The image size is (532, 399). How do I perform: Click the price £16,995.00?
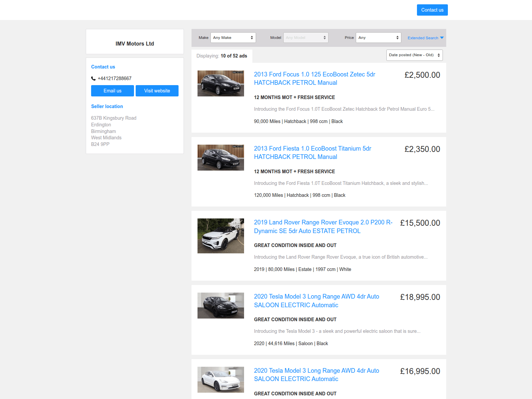coord(420,371)
